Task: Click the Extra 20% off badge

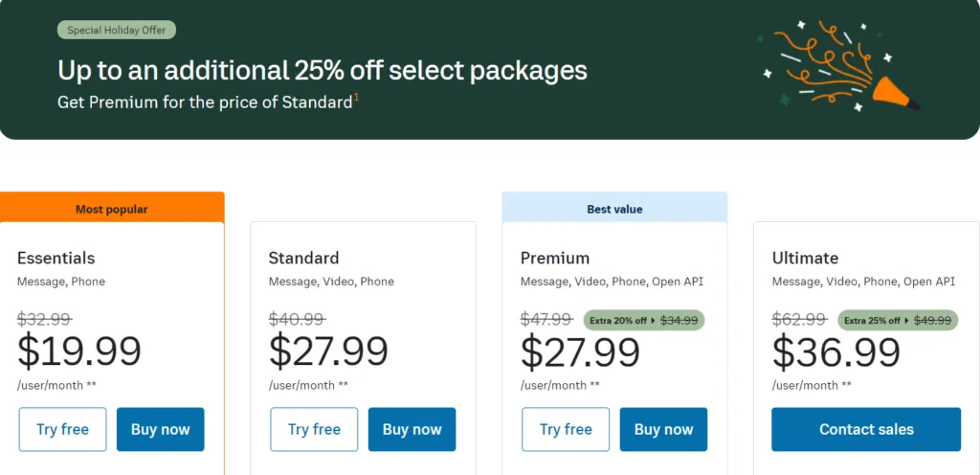Action: pos(644,320)
